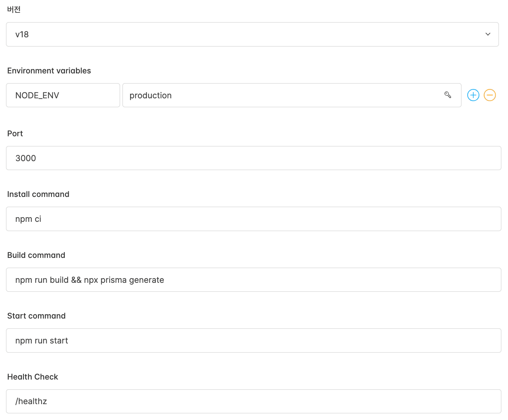
Task: Focus the NODE_ENV variable name field
Action: pos(63,95)
